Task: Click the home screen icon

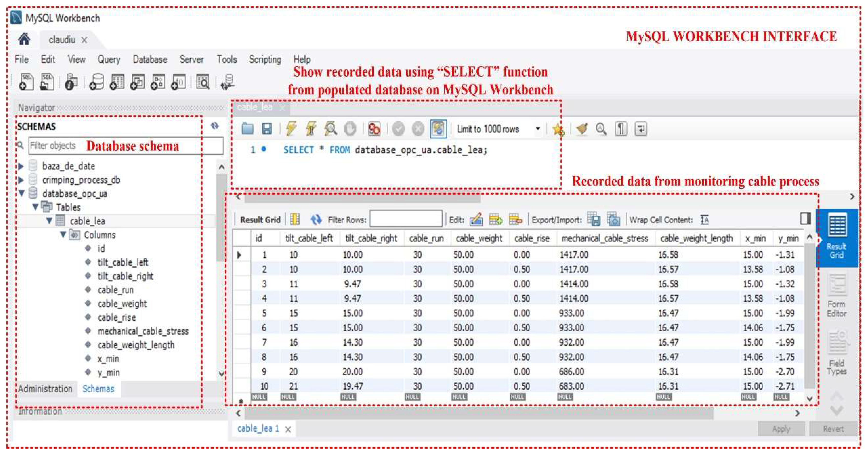Action: click(x=24, y=40)
